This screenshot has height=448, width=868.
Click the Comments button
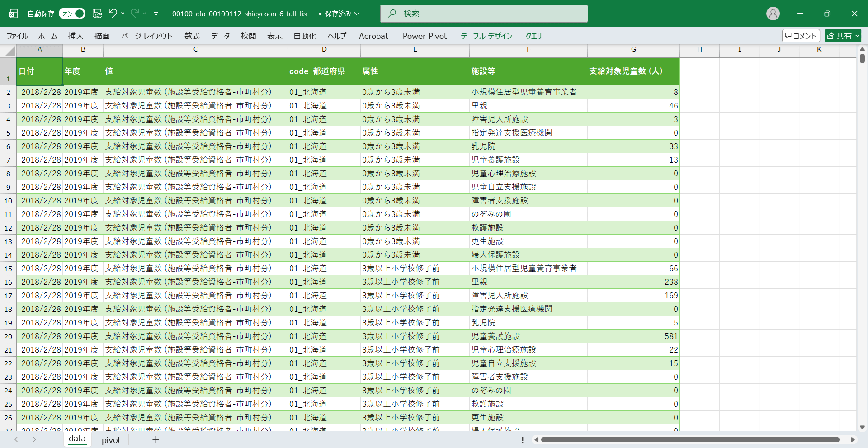coord(801,36)
